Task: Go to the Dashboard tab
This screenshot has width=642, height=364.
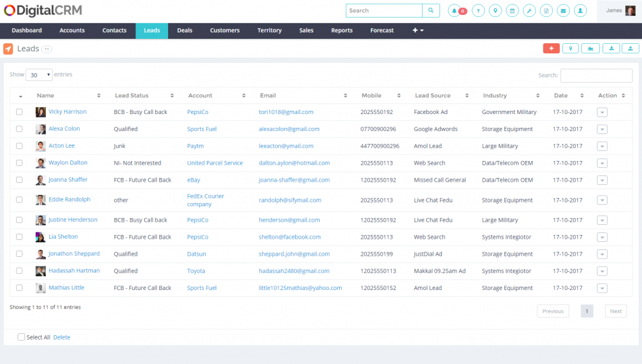Action: click(26, 30)
